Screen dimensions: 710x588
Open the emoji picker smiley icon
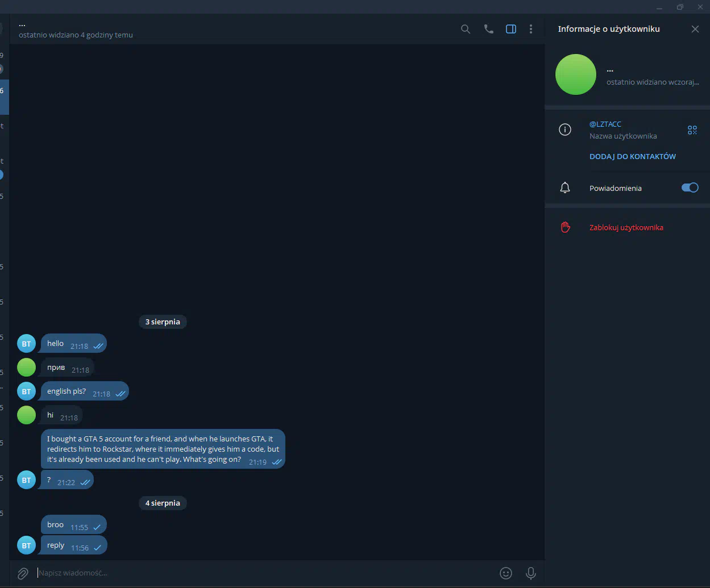coord(506,573)
